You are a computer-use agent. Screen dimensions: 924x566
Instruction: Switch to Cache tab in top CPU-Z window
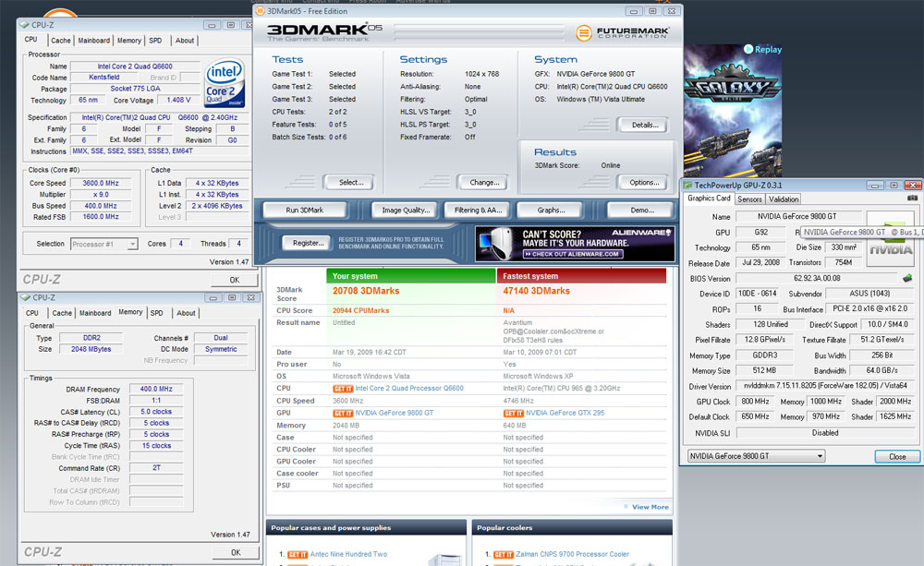60,41
